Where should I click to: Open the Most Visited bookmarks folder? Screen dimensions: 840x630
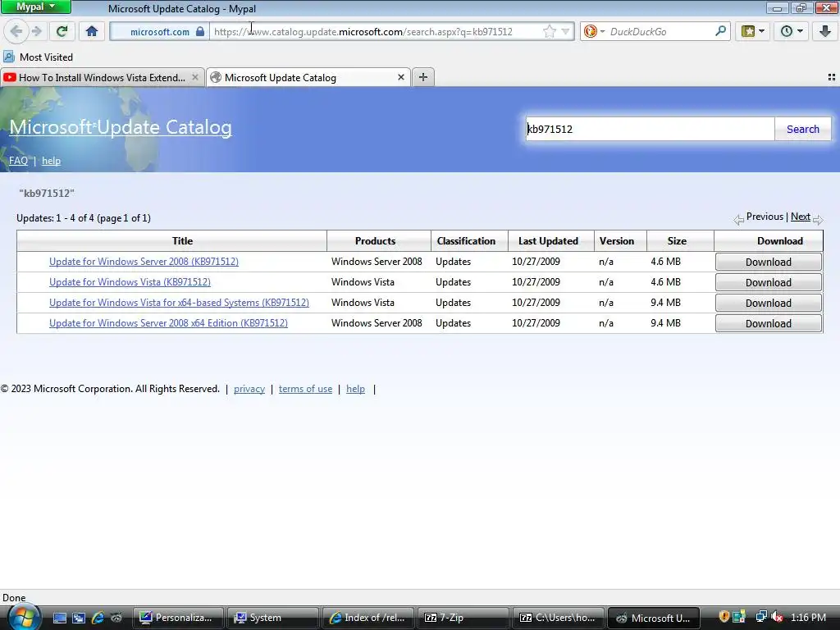(38, 57)
